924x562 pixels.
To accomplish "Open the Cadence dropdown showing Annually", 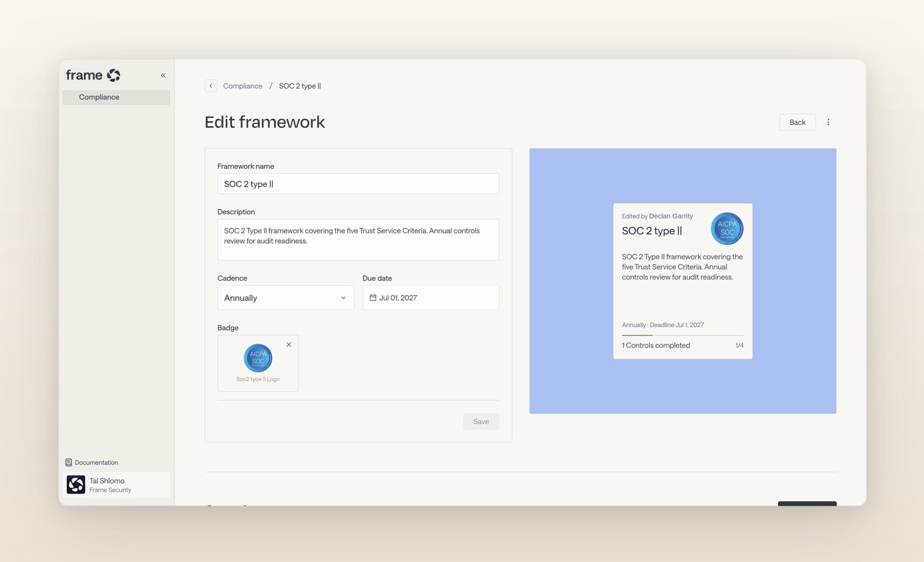I will click(x=285, y=298).
